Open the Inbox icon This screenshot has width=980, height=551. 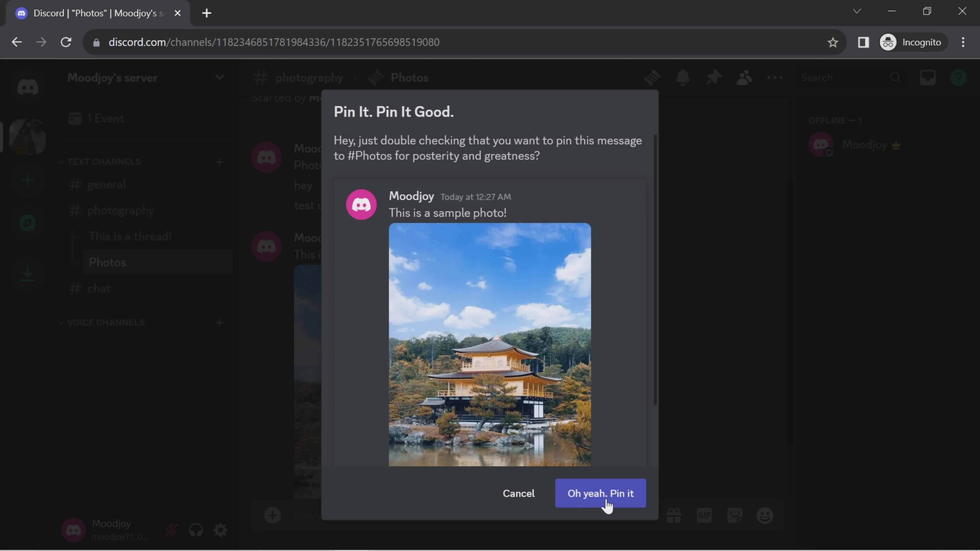(x=927, y=78)
